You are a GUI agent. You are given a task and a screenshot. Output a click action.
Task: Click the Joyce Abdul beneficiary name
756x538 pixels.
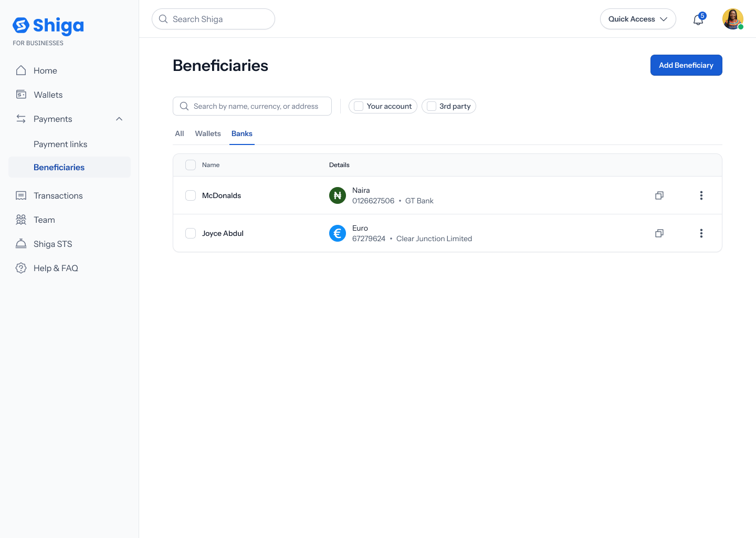[223, 233]
